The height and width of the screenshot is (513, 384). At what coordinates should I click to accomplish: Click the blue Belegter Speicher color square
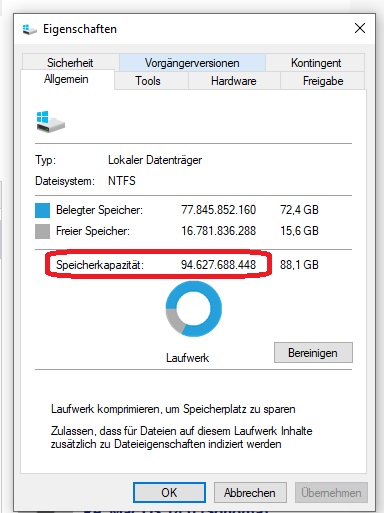pos(42,211)
